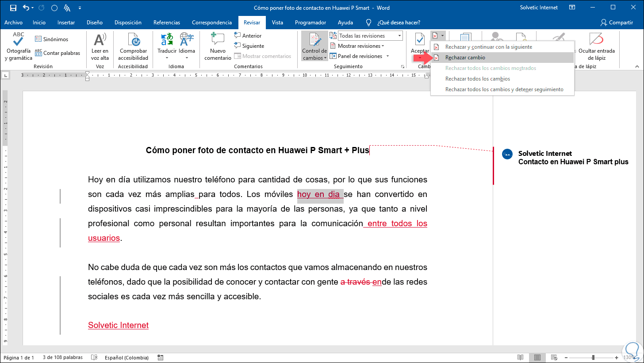
Task: Open Panel de revisiones dropdown arrow
Action: (387, 56)
